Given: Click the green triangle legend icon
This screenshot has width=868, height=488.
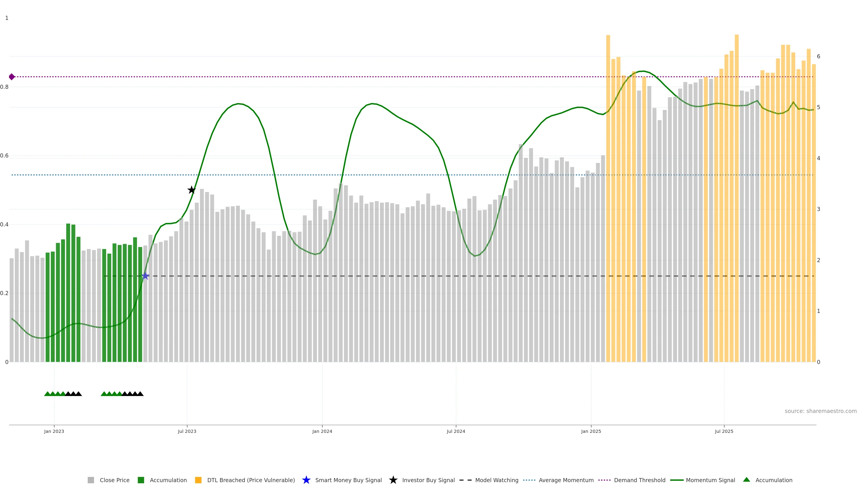Looking at the screenshot, I should [x=746, y=480].
